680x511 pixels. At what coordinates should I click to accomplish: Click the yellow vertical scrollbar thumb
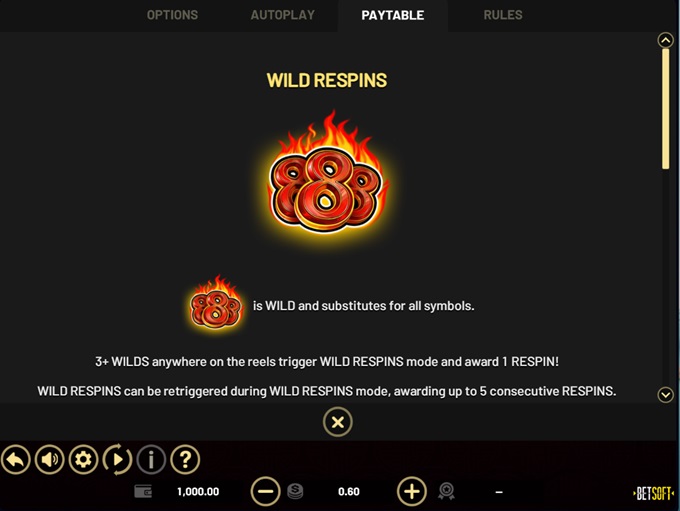(666, 109)
